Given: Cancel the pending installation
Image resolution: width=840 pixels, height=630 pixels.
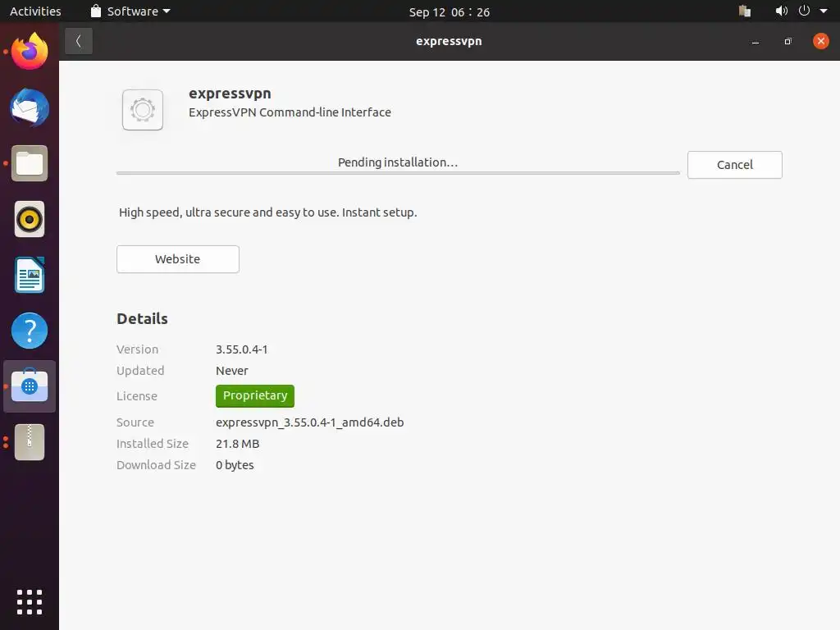Looking at the screenshot, I should tap(734, 165).
